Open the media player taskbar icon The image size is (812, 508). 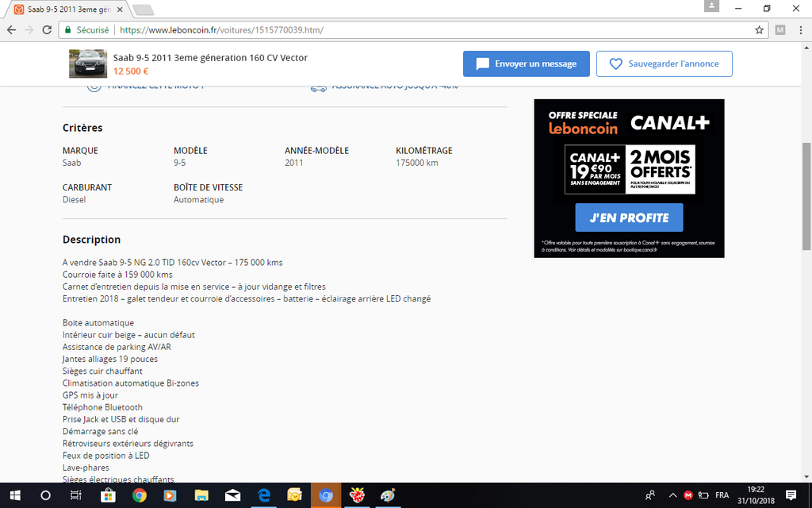[170, 495]
